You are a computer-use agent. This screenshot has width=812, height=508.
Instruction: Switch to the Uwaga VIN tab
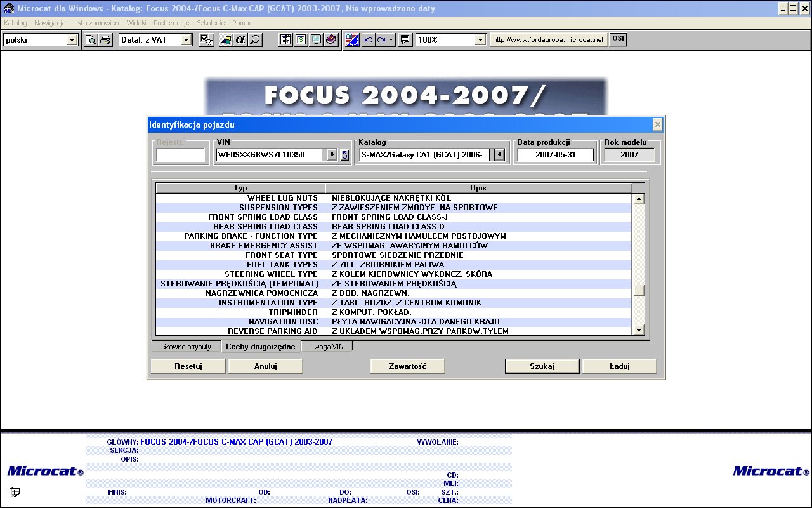(x=326, y=347)
